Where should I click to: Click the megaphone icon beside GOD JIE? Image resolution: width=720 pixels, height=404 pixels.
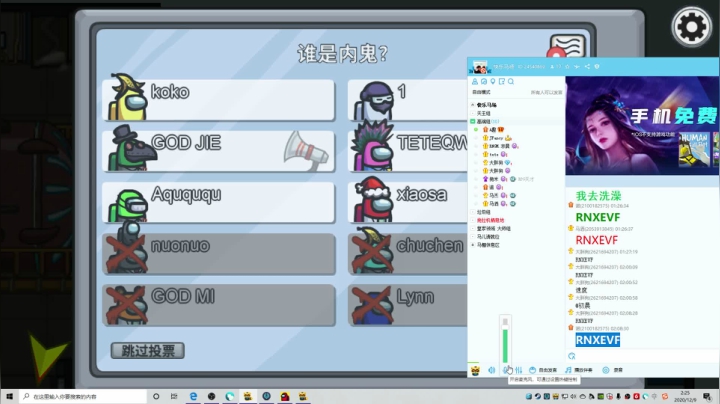click(305, 150)
